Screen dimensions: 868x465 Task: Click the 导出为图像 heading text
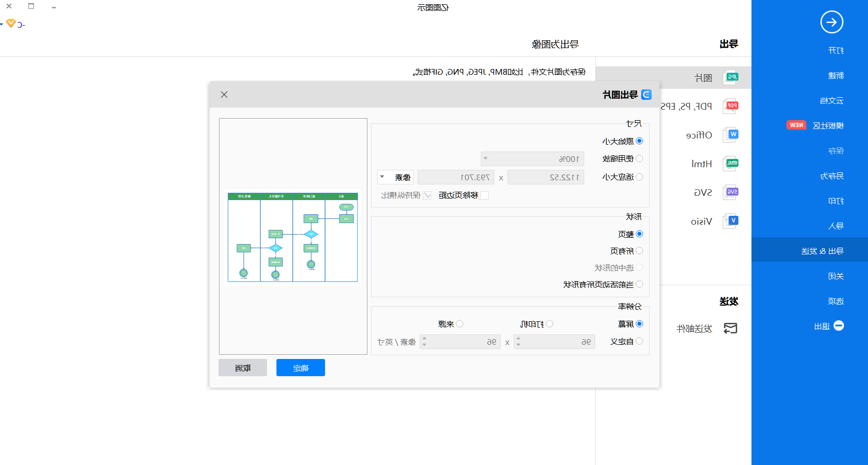555,44
